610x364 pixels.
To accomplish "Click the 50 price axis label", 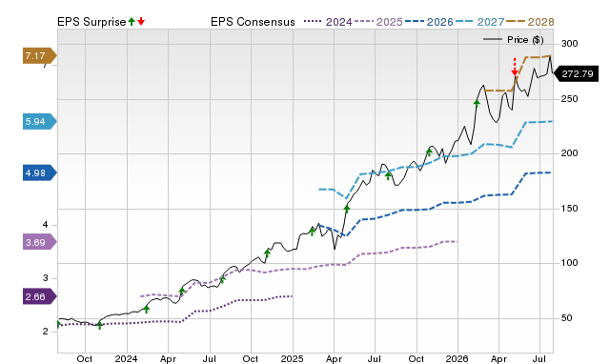I will tap(567, 318).
